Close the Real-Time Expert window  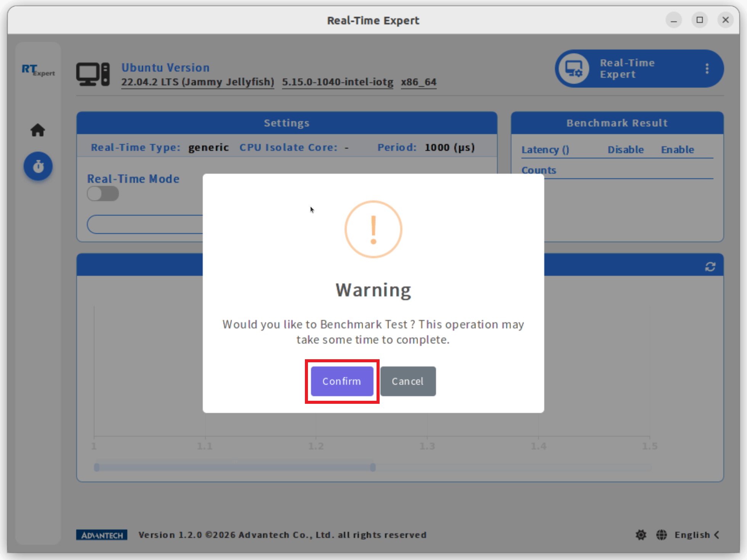pyautogui.click(x=726, y=20)
